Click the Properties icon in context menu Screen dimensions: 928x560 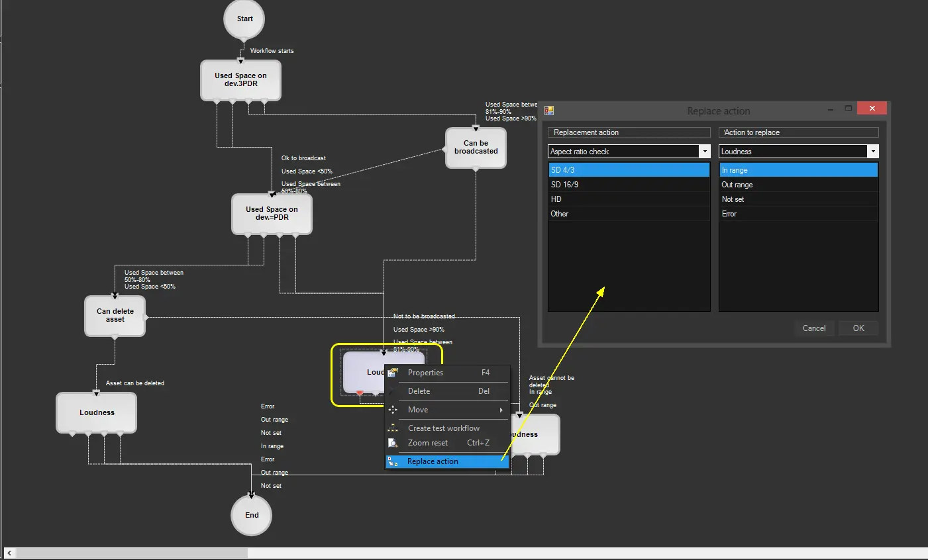(x=393, y=373)
